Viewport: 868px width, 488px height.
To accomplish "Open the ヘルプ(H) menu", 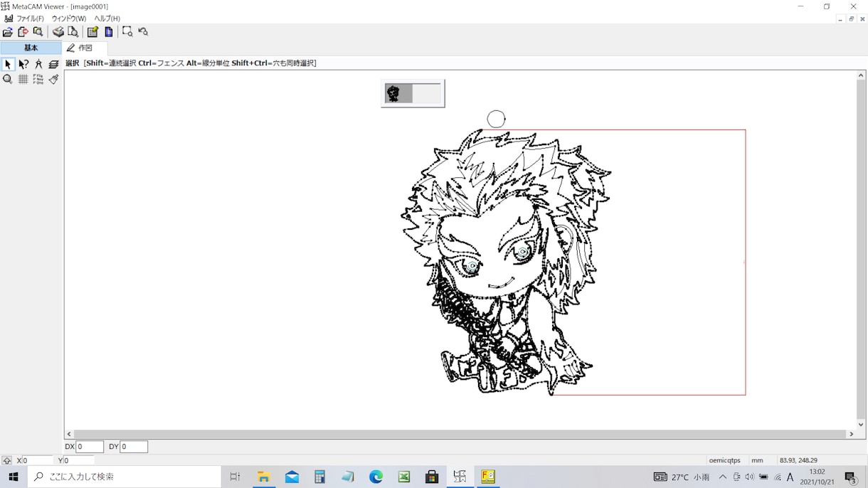I will pyautogui.click(x=107, y=18).
